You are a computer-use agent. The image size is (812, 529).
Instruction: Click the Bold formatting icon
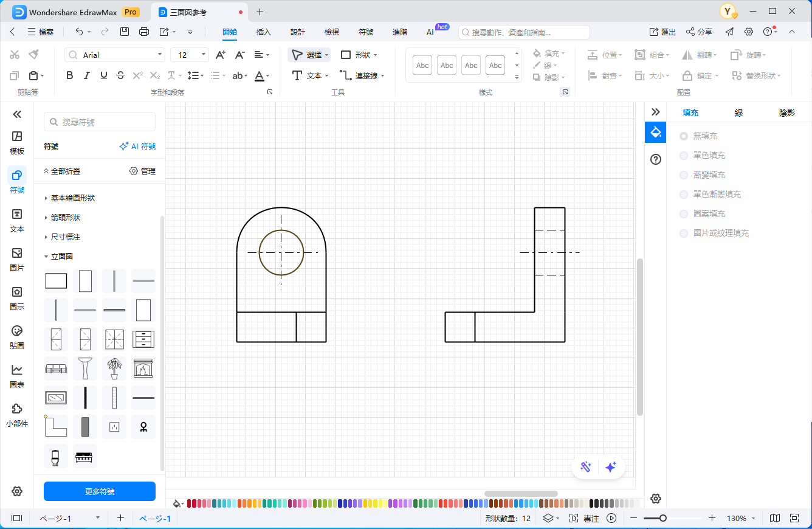[x=70, y=75]
